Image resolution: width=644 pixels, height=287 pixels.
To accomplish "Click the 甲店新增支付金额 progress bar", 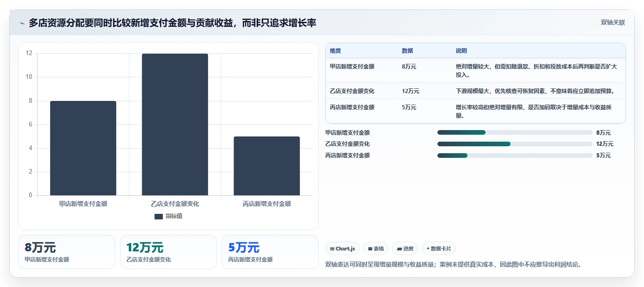I will click(x=515, y=132).
